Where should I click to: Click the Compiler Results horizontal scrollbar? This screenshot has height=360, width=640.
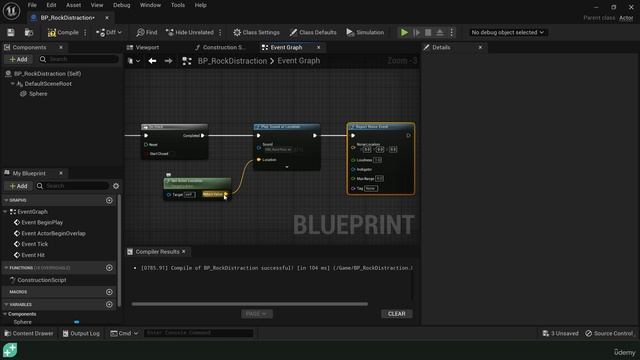coord(249,304)
